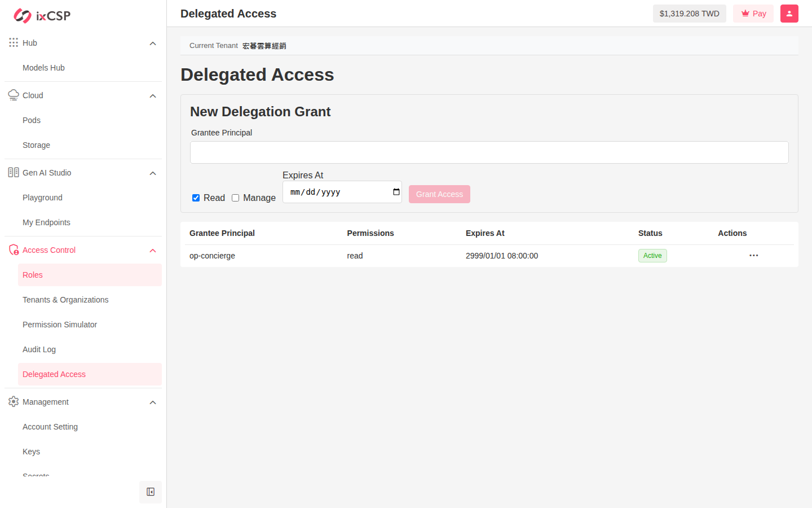Click the Permissions column header
Screen dimensions: 812x508
(x=370, y=233)
